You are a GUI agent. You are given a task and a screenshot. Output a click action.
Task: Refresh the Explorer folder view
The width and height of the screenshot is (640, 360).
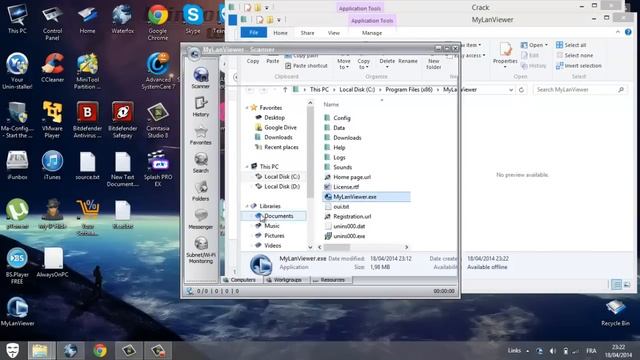click(521, 90)
